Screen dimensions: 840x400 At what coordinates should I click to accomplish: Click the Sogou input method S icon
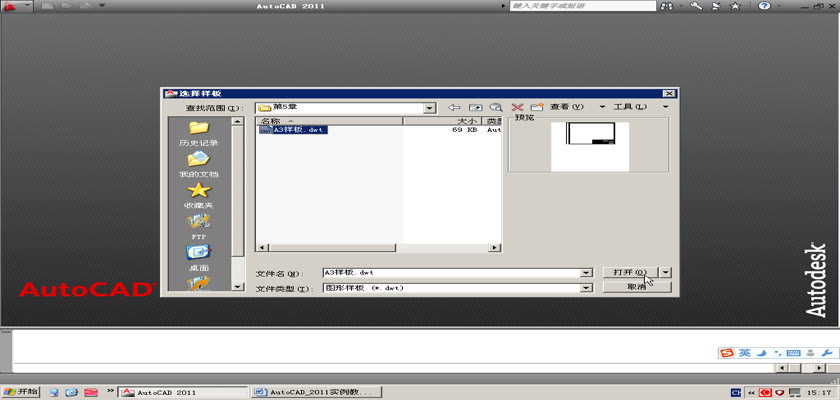(x=727, y=353)
